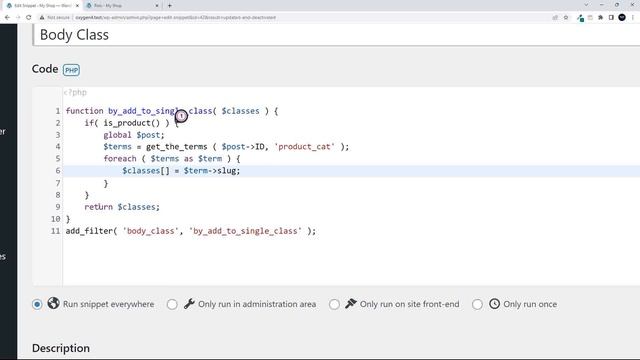The width and height of the screenshot is (640, 360).
Task: Select Only run in administration area
Action: [172, 304]
